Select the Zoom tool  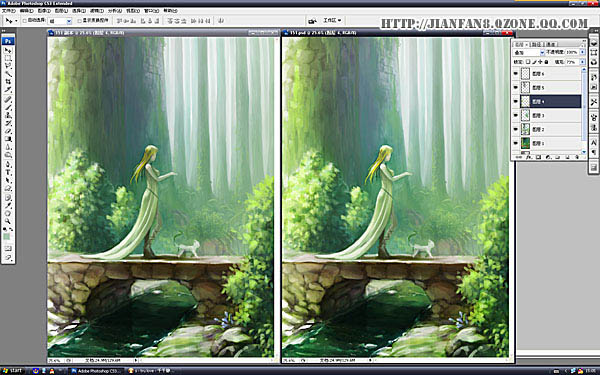coord(8,221)
